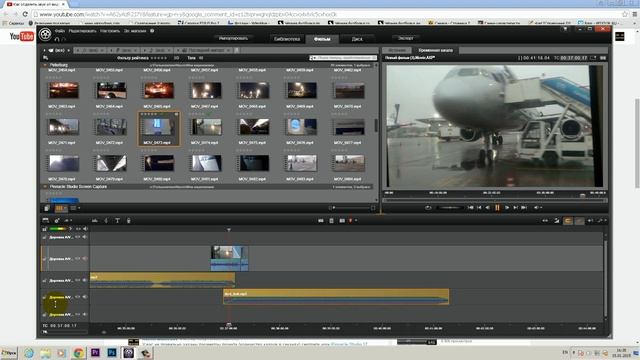Image resolution: width=640 pixels, height=360 pixels.
Task: Open the marker dropdown arrow in timeline toolbar
Action: point(356,220)
